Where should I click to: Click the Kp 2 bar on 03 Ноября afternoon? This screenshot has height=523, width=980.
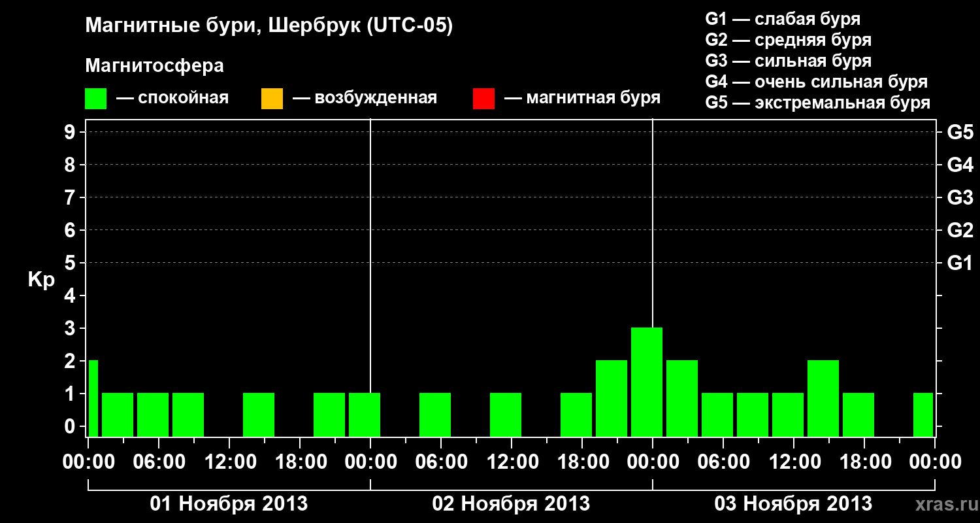coord(823,398)
